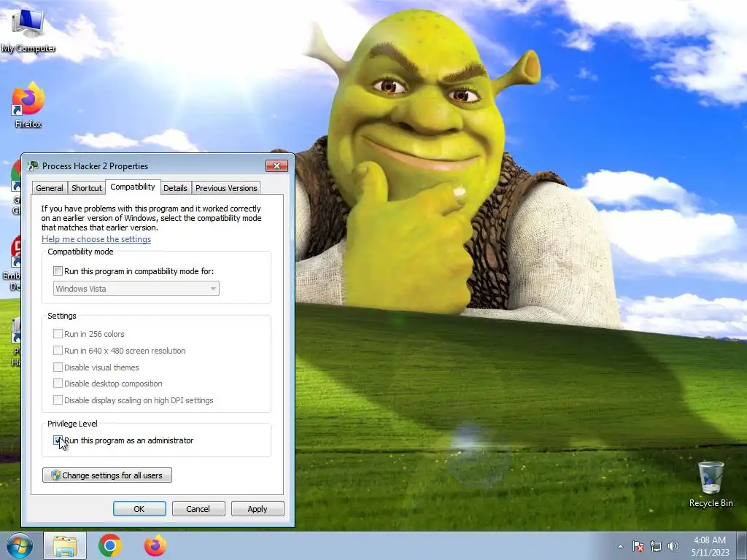Image resolution: width=747 pixels, height=560 pixels.
Task: Select the Firefox desktop shortcut
Action: 28,105
